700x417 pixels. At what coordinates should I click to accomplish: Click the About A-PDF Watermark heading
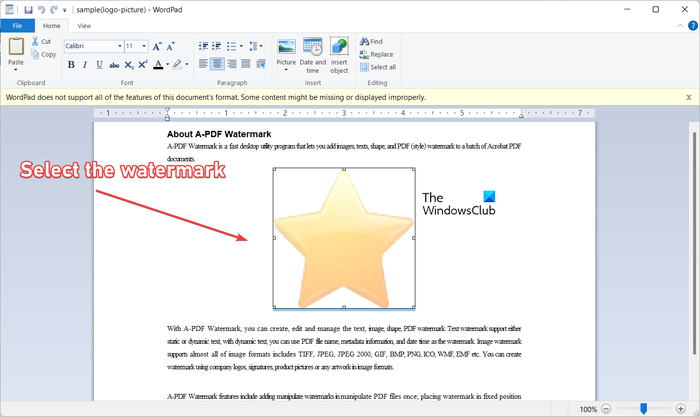219,134
